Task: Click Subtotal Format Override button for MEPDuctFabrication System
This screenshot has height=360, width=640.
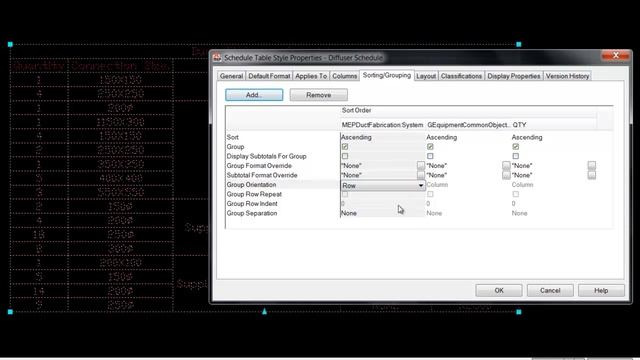Action: 421,175
